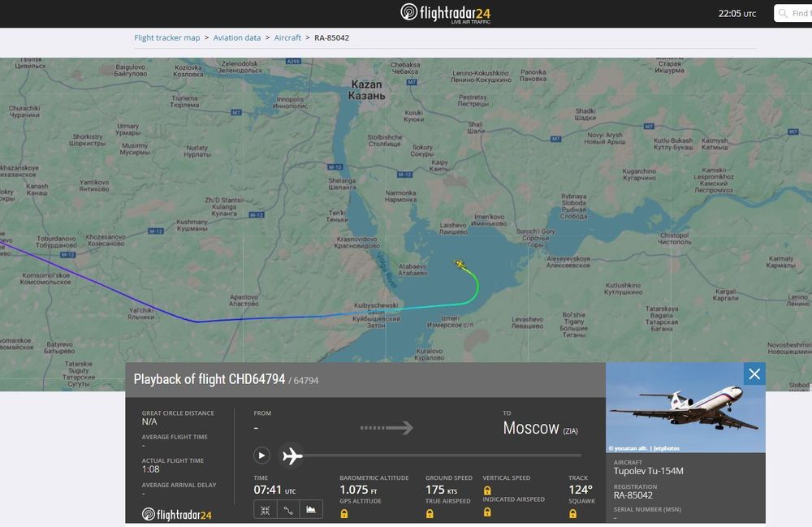Click the flight route path icon button
This screenshot has width=812, height=527.
[288, 510]
